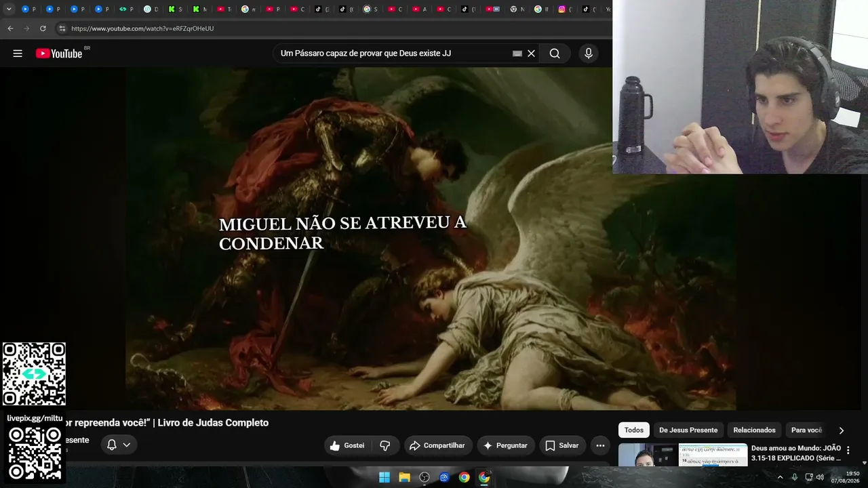This screenshot has width=868, height=488.
Task: Open more actions ellipsis under the video
Action: (600, 445)
